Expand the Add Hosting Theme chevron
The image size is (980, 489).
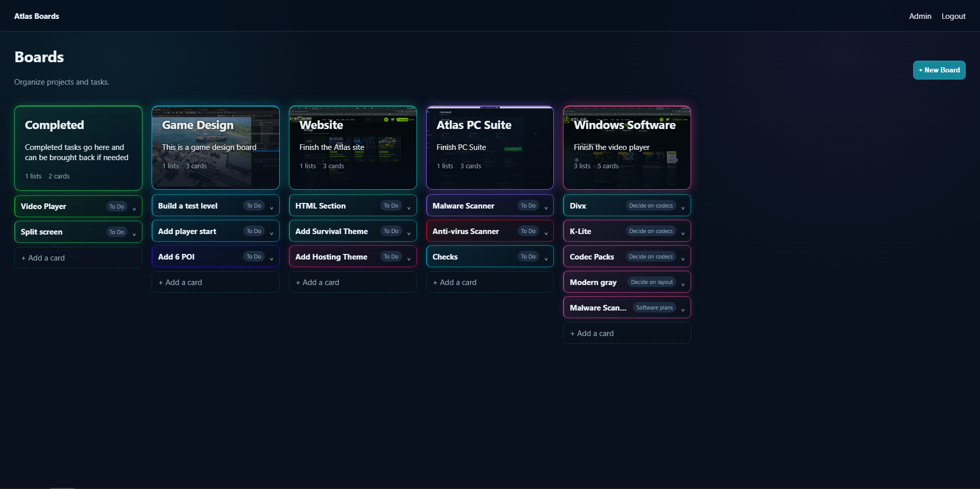[409, 259]
